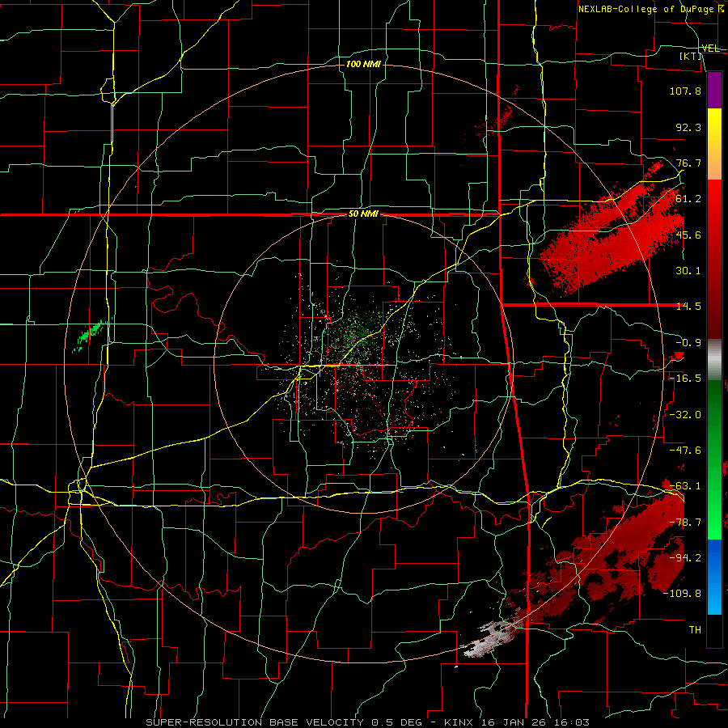Select the 45.6 scale value
Image resolution: width=728 pixels, height=728 pixels.
[x=688, y=235]
